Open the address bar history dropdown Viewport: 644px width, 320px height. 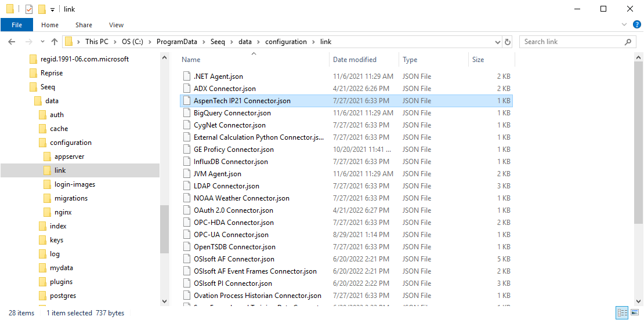(497, 42)
